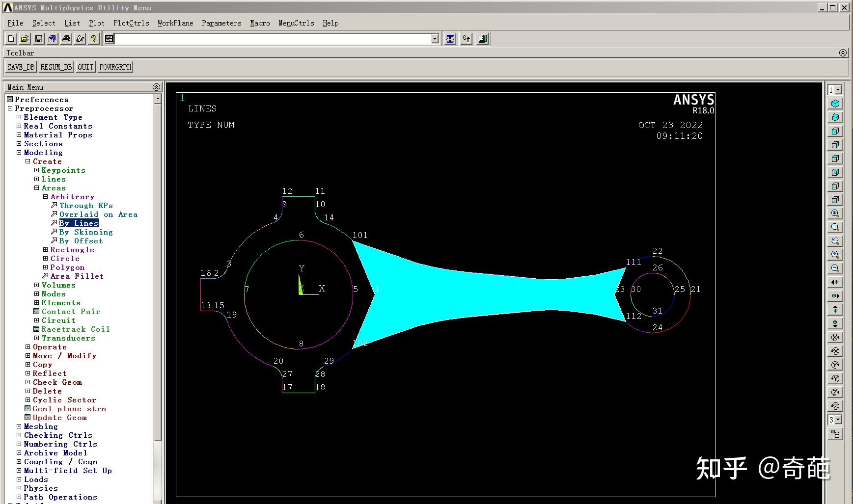
Task: Open the WorkPlane menu
Action: coord(175,23)
